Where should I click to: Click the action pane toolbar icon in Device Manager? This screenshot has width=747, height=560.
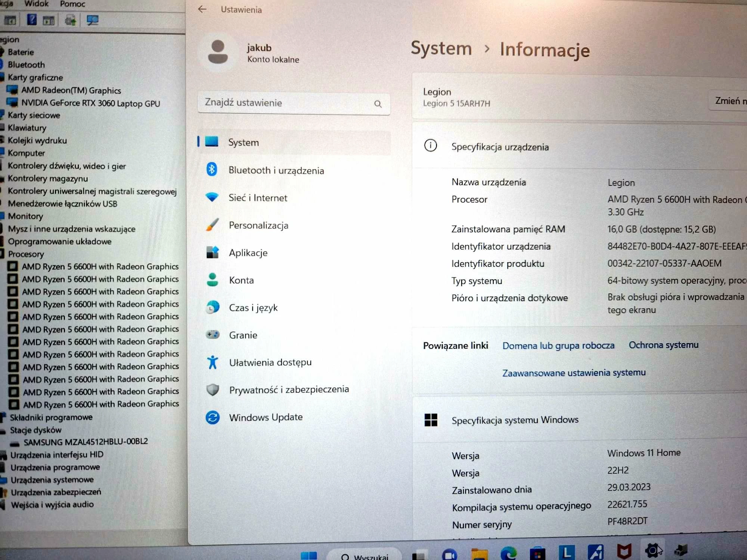(49, 21)
